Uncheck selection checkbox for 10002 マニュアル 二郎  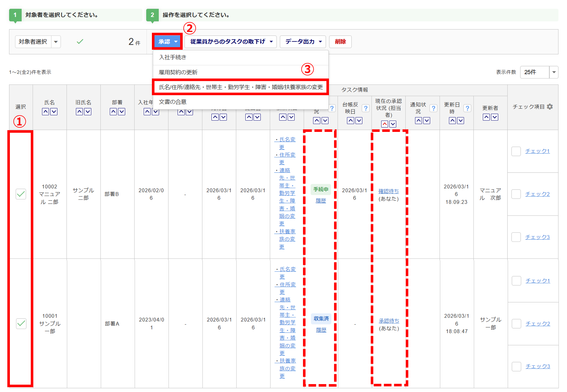pyautogui.click(x=21, y=194)
